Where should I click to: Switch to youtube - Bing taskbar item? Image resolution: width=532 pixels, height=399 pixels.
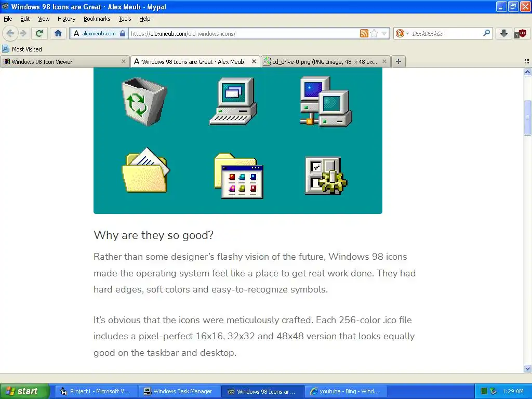click(346, 391)
